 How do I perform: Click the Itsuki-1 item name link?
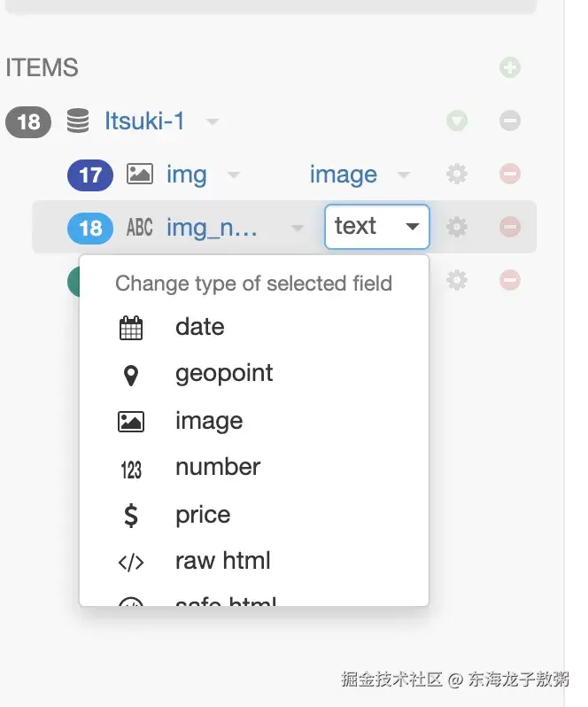(145, 120)
